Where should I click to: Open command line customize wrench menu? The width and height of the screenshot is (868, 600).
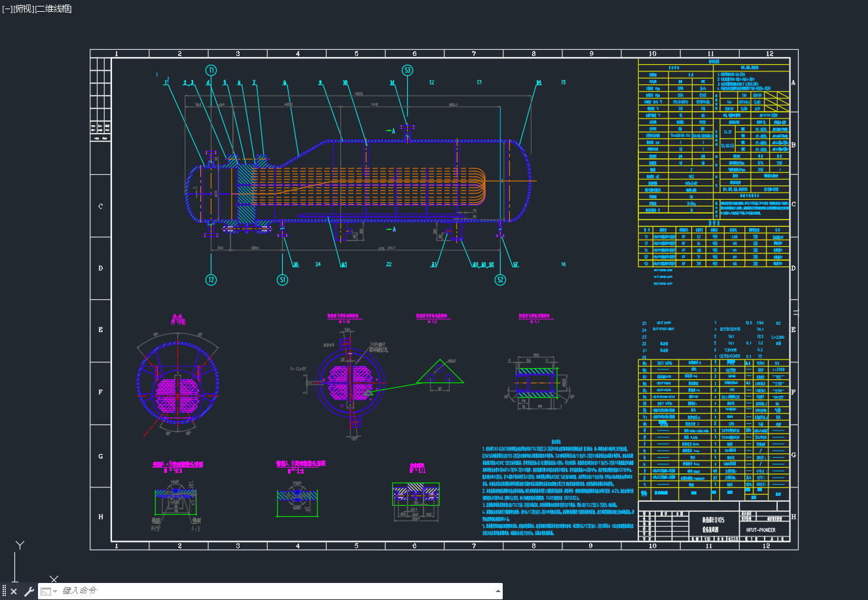(29, 591)
